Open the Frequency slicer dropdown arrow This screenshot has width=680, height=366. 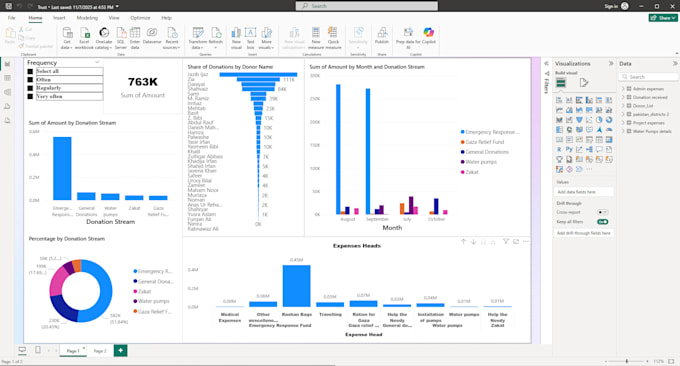click(x=97, y=62)
